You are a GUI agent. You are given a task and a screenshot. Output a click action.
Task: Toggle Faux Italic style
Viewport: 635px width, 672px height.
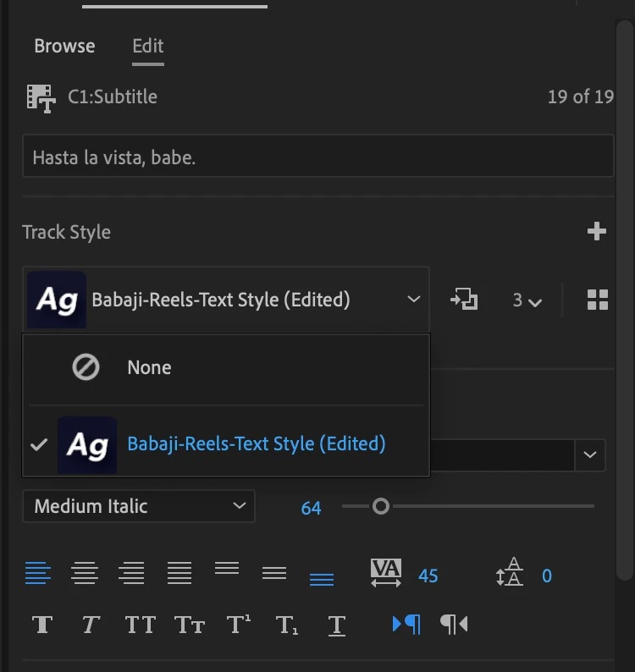91,625
